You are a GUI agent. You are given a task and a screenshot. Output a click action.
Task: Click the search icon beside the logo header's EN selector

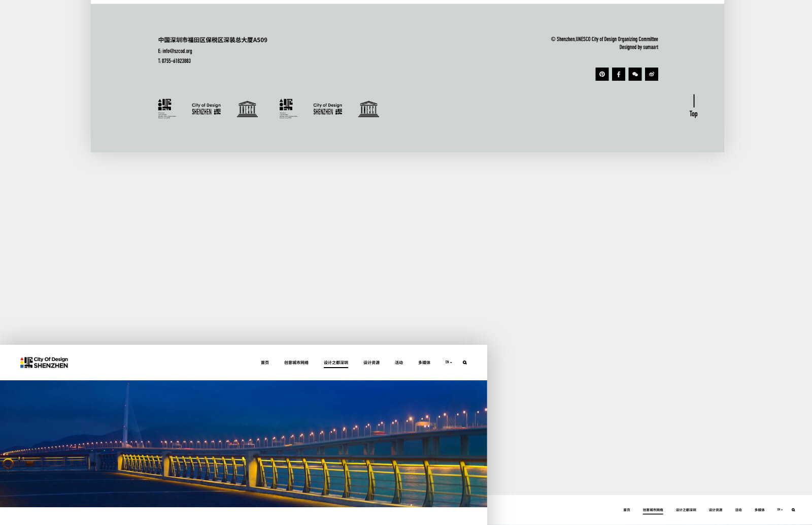coord(464,363)
